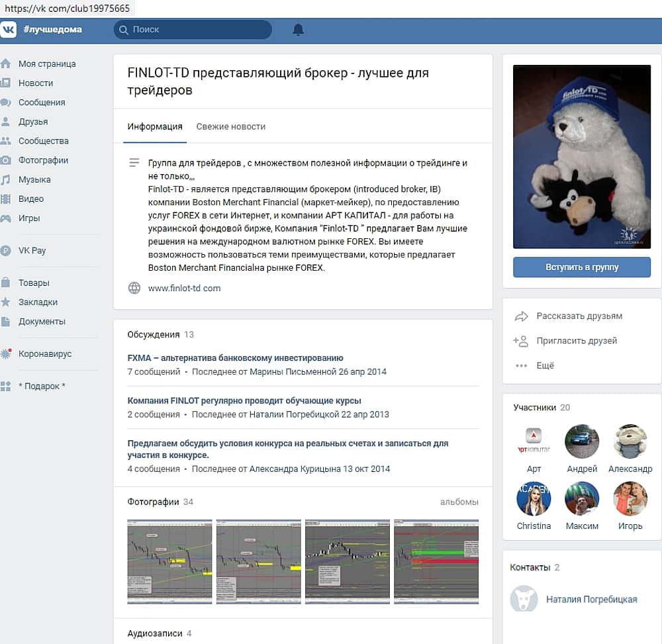662x644 pixels.
Task: Click the Обсуждения section heading
Action: [154, 335]
